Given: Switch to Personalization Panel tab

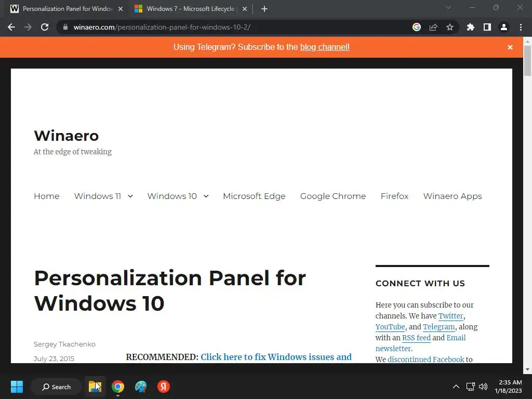Looking at the screenshot, I should pyautogui.click(x=67, y=9).
